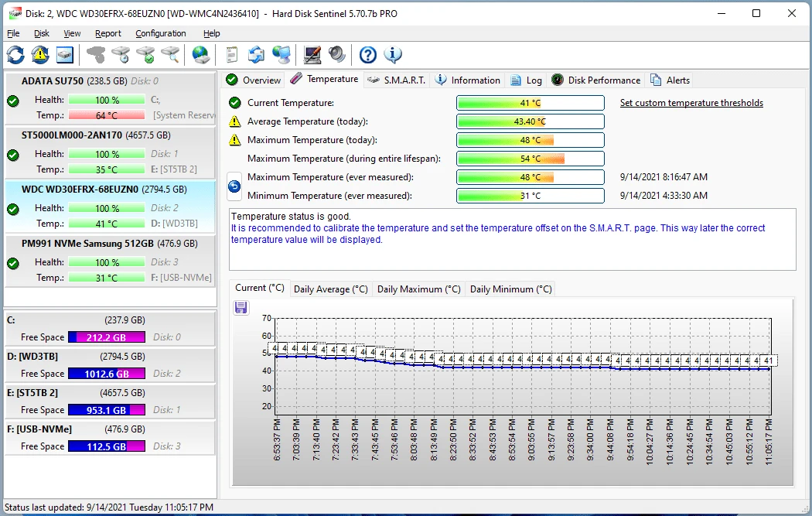The height and width of the screenshot is (516, 812).
Task: Click the warning-triangle refresh toolbar icon
Action: tap(40, 55)
